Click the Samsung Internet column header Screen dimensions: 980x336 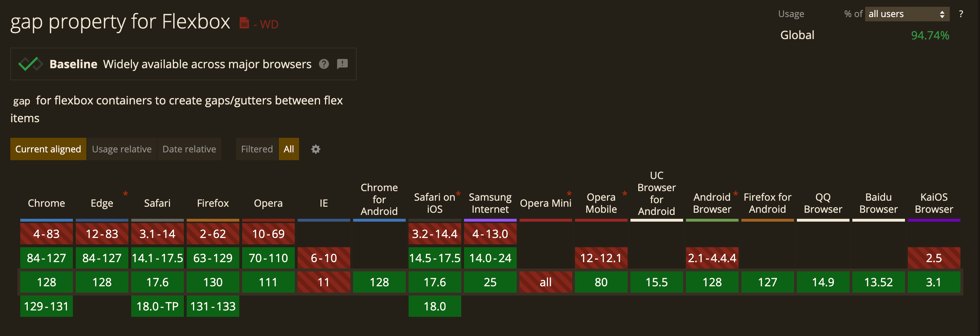[x=490, y=203]
